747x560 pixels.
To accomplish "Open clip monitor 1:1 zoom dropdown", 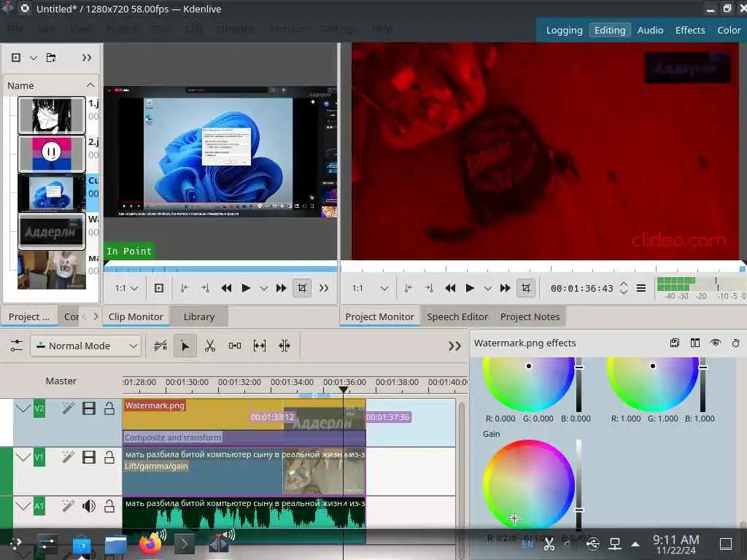I will (x=127, y=288).
